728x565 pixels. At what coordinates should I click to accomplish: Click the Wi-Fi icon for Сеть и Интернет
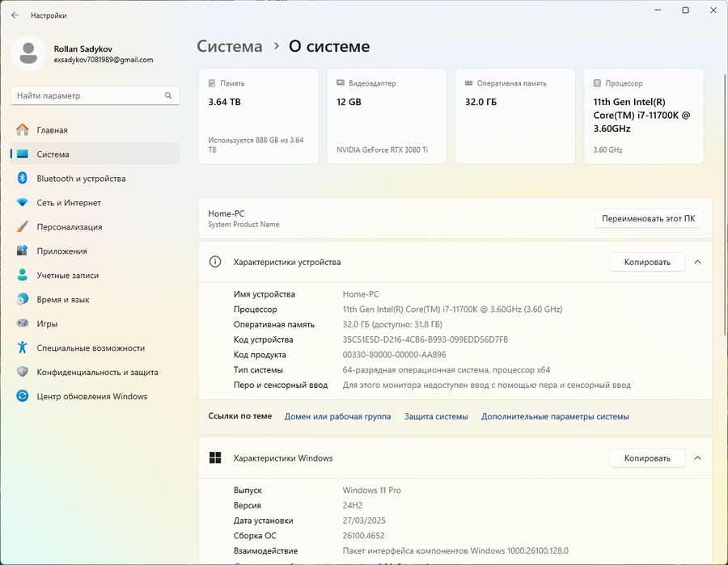[23, 203]
